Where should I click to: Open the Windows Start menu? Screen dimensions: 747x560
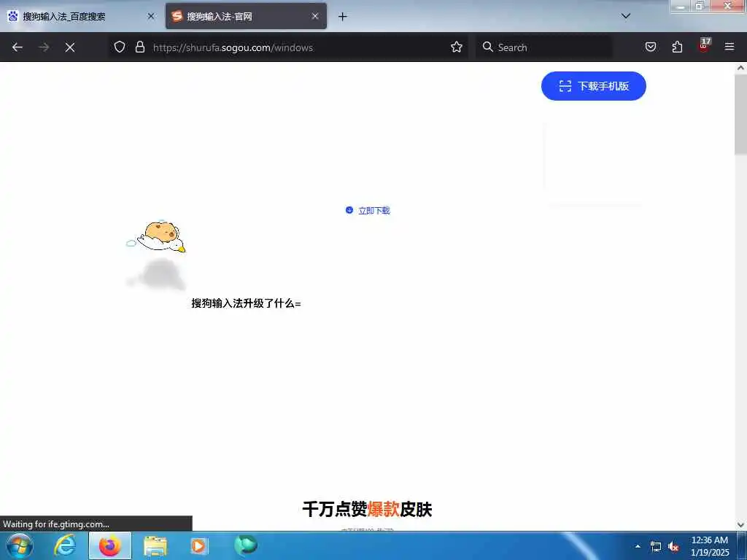pyautogui.click(x=20, y=545)
